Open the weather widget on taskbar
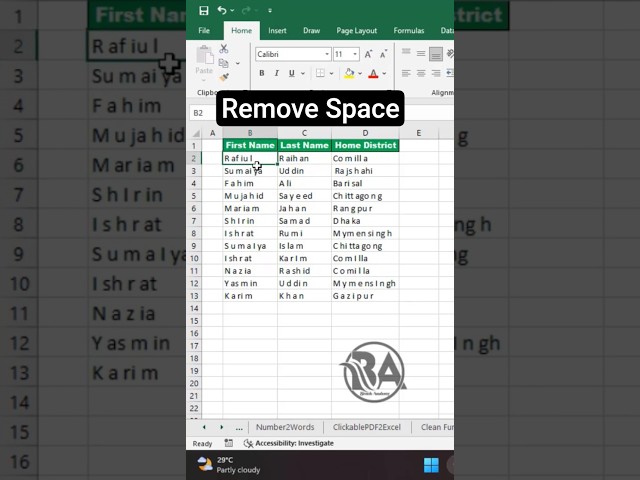The width and height of the screenshot is (640, 480). tap(229, 465)
